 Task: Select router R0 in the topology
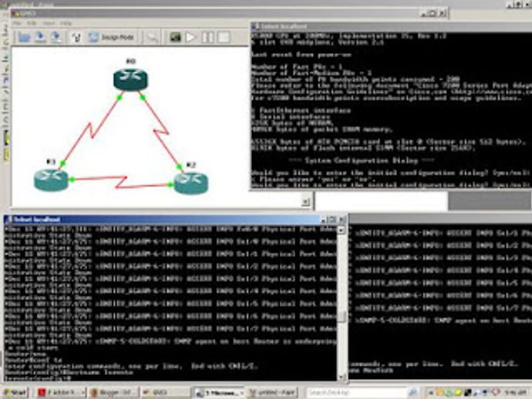(x=130, y=79)
